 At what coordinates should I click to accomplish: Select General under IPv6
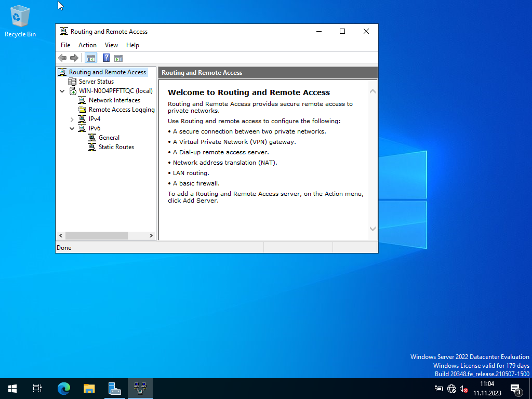[x=109, y=137]
